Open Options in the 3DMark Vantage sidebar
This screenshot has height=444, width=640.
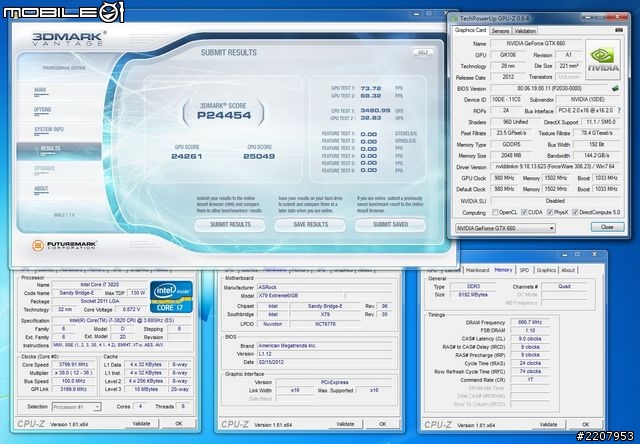pyautogui.click(x=42, y=110)
